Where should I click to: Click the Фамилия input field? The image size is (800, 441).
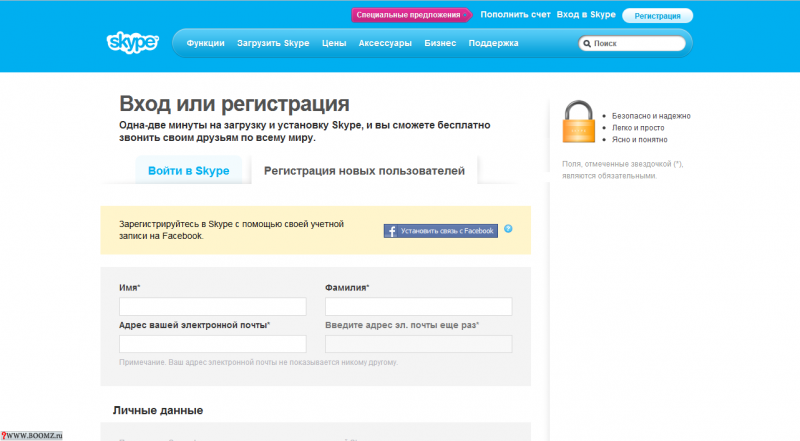[418, 307]
